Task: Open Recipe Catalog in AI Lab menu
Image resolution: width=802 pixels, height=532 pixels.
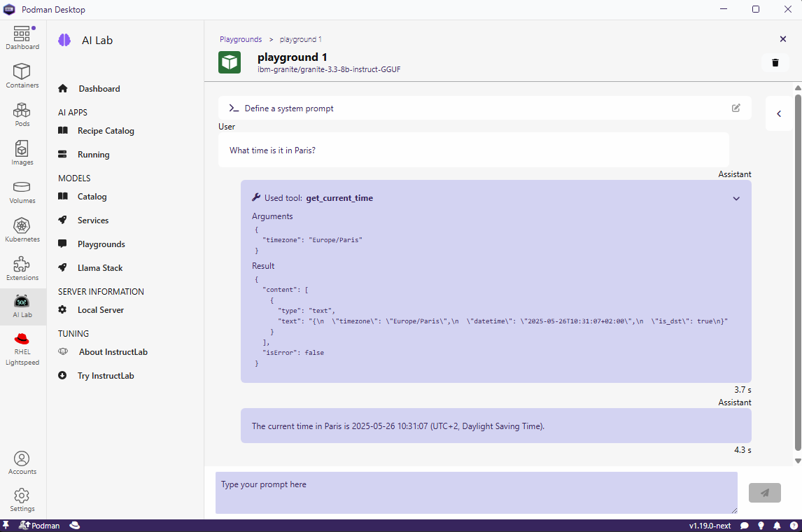Action: (x=106, y=131)
